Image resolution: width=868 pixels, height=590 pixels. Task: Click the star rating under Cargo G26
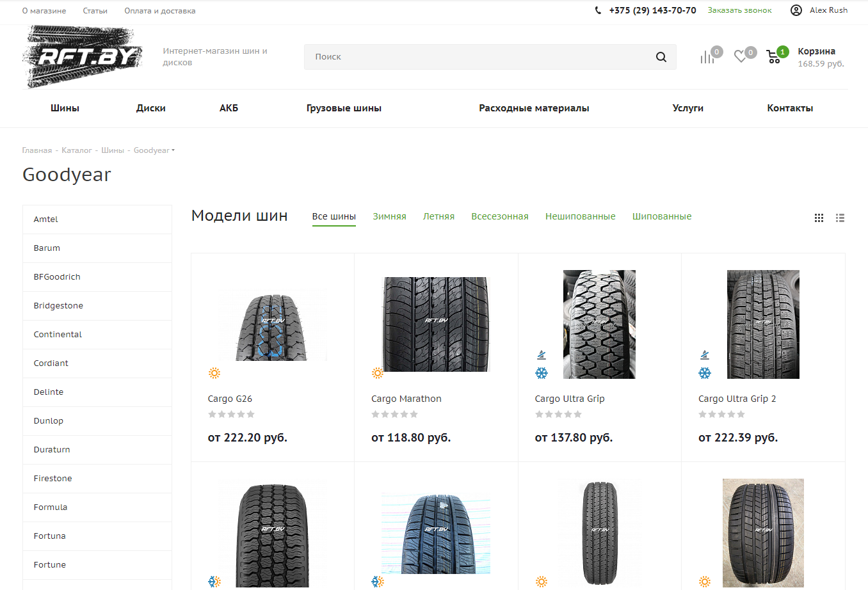click(x=231, y=415)
